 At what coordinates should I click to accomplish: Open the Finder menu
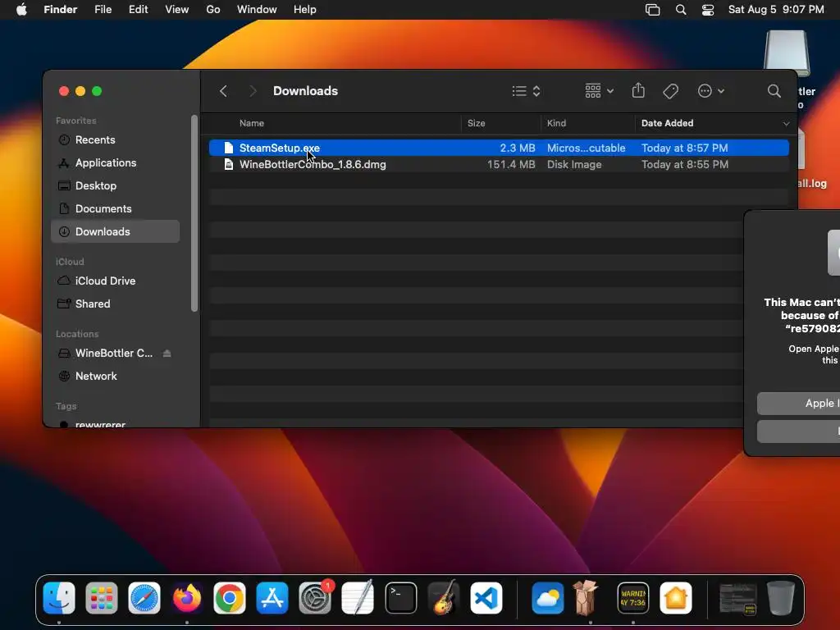[x=60, y=10]
